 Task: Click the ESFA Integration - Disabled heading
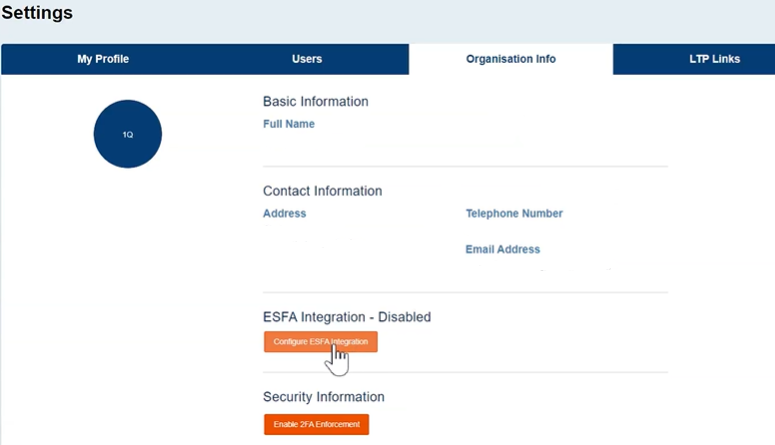346,317
